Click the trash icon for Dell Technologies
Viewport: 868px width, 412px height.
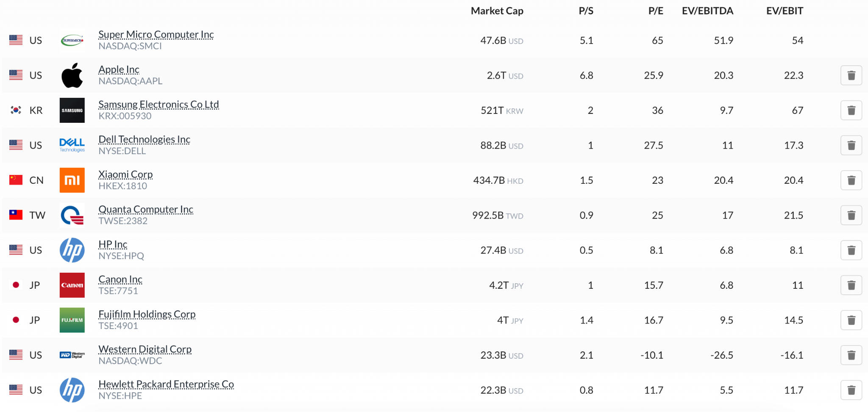851,145
